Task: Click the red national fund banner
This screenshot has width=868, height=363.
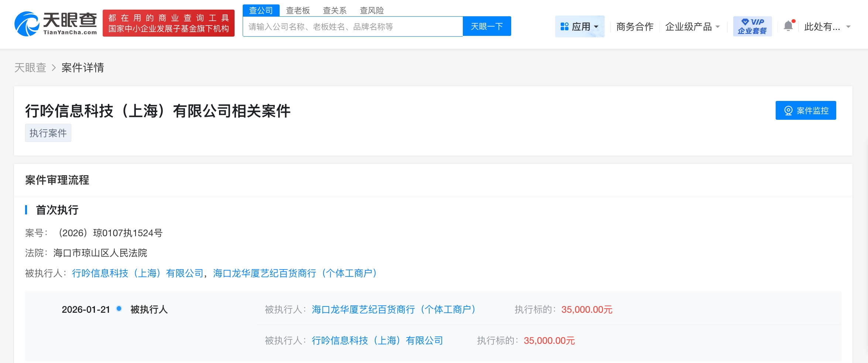Action: click(168, 23)
